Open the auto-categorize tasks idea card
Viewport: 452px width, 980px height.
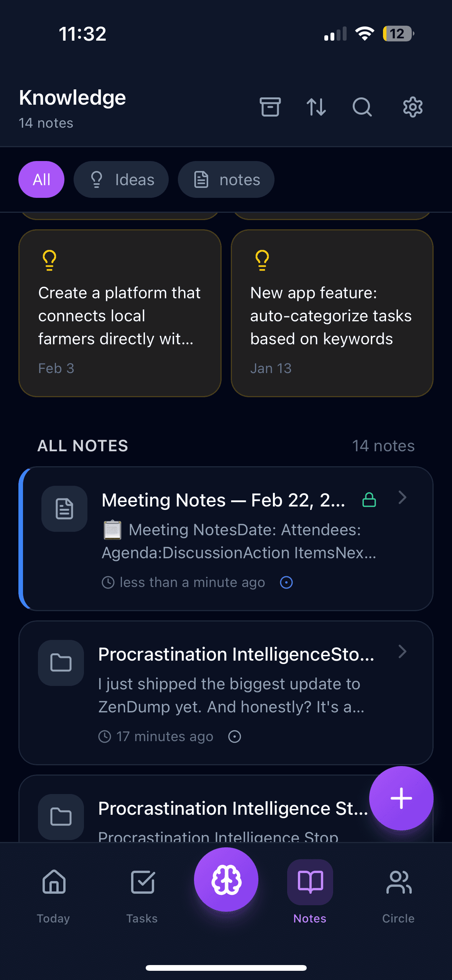(332, 313)
